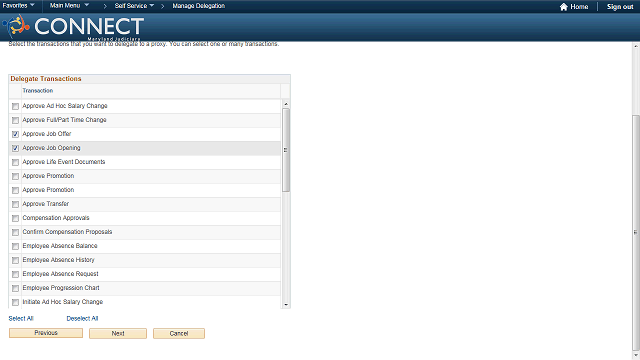Go to the Home link
Screen dimensions: 640x360
579,7
